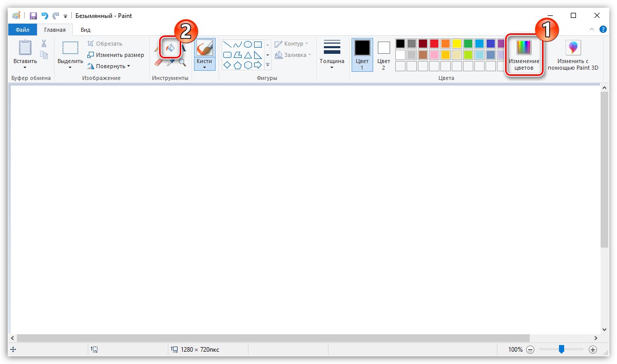Select the Magnifier tool
Viewport: 617px width, 364px height.
[182, 63]
